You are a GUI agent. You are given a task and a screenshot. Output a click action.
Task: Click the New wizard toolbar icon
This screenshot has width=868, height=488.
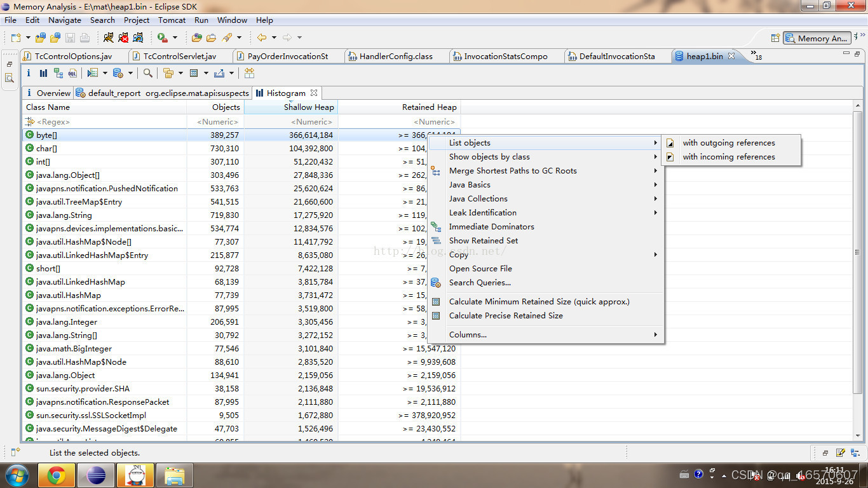tap(16, 37)
